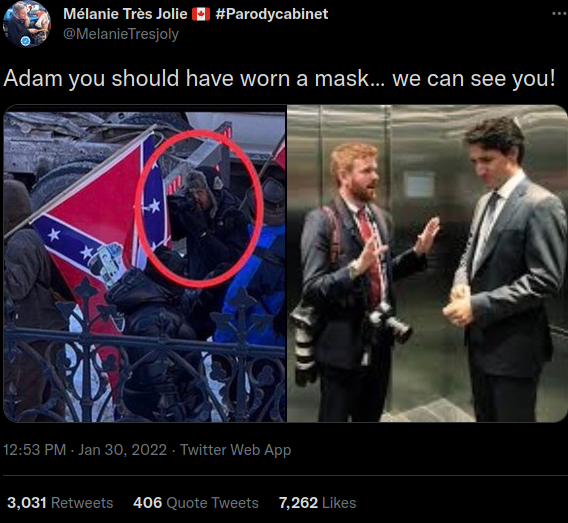Image resolution: width=568 pixels, height=523 pixels.
Task: Open the @MelanieTresjoly handle profile
Action: 121,34
